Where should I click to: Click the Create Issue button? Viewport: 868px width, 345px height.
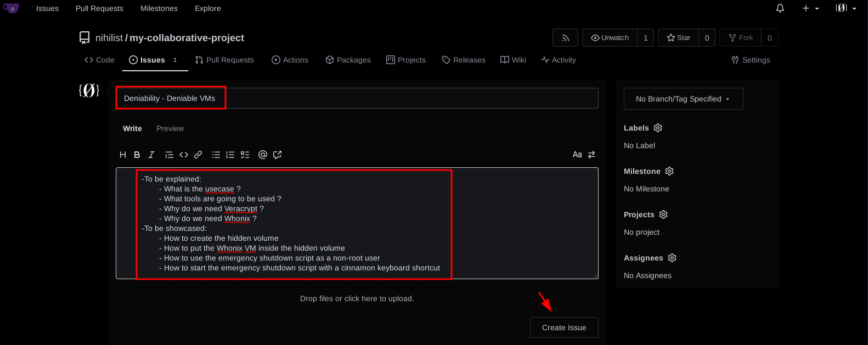coord(564,327)
